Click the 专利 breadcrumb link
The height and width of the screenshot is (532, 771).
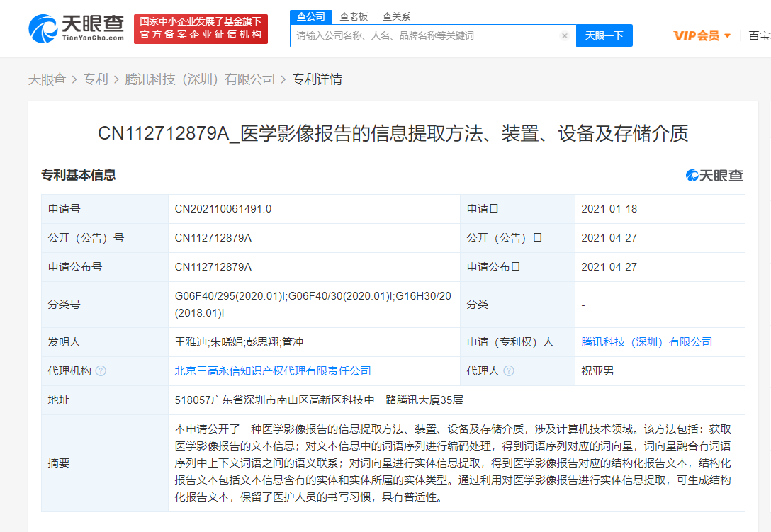tap(96, 79)
